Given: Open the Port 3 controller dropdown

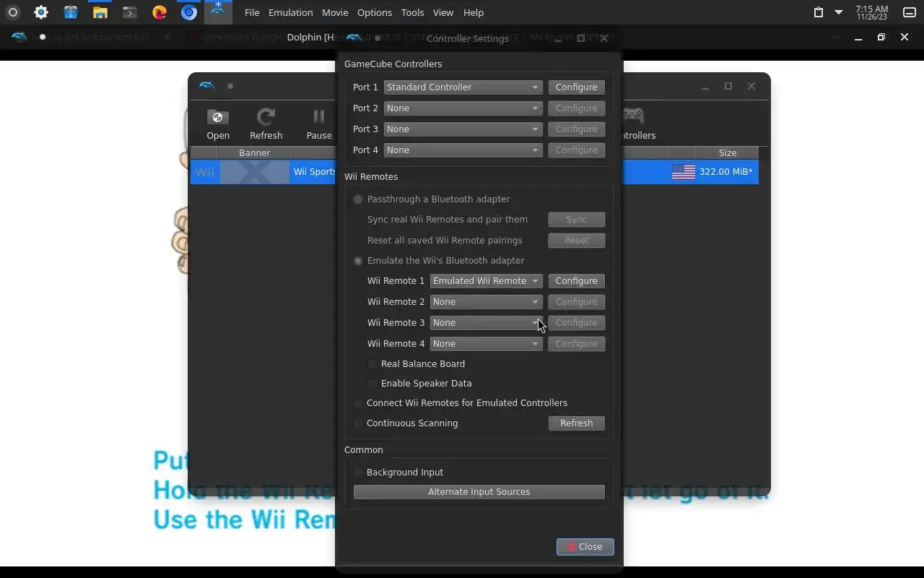Looking at the screenshot, I should pyautogui.click(x=463, y=129).
